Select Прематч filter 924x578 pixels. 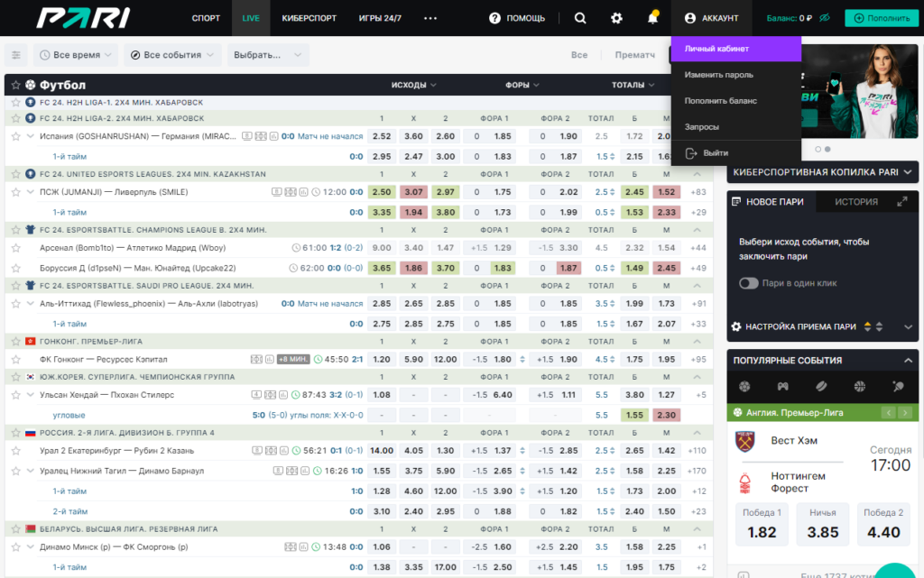point(634,55)
